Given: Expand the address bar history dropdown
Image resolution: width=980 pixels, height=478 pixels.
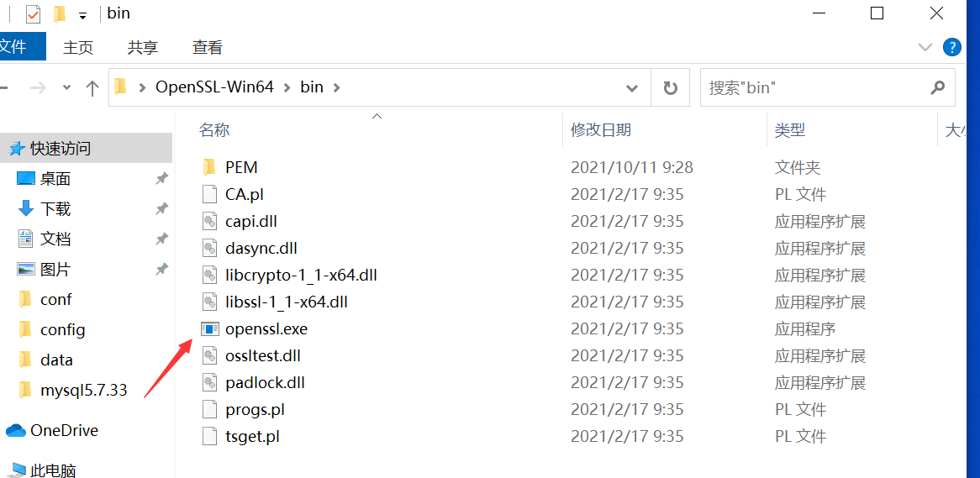Looking at the screenshot, I should tap(632, 88).
